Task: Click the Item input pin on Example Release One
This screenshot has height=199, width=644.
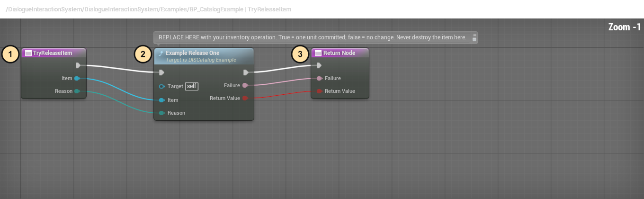Action: pos(162,100)
